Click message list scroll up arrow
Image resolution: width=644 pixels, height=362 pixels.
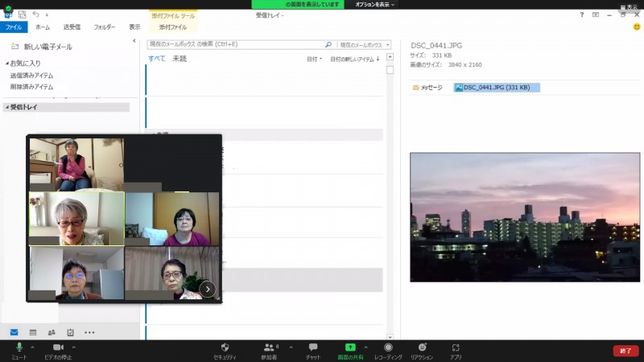point(390,56)
